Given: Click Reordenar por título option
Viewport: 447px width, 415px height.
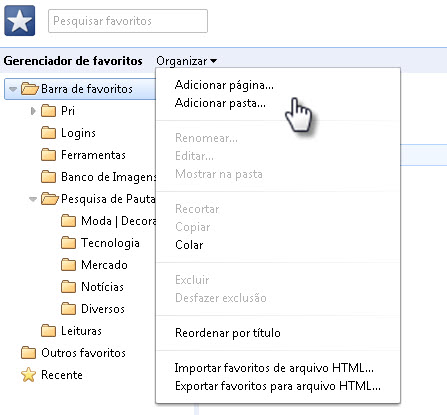Looking at the screenshot, I should 228,333.
